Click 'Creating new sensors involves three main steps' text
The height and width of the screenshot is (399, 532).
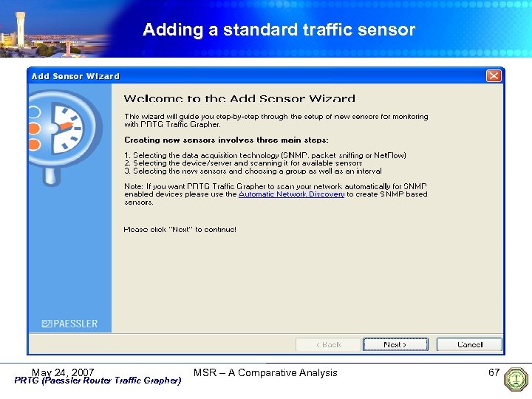[x=226, y=140]
